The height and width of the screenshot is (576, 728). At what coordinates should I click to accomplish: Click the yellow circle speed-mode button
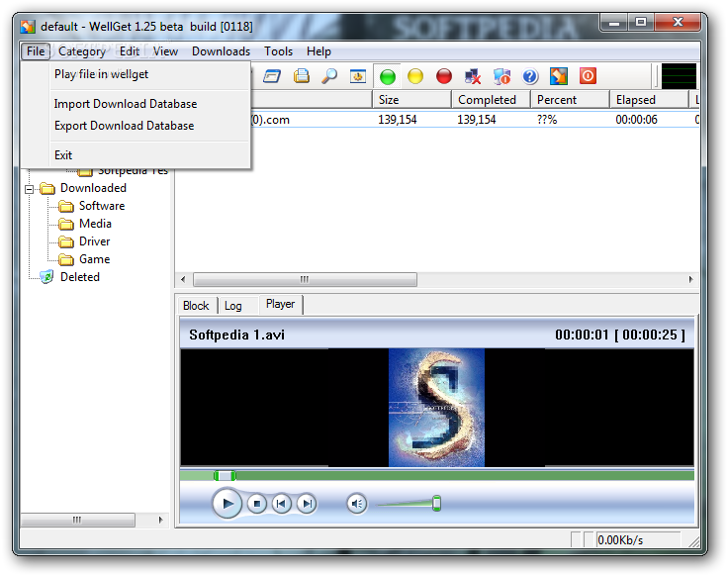pos(415,76)
